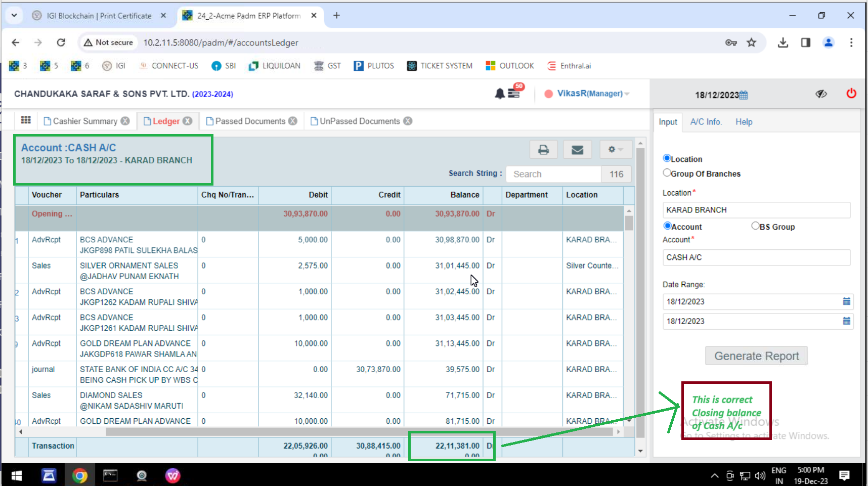868x486 pixels.
Task: Open the A/C Info. tab
Action: point(706,122)
